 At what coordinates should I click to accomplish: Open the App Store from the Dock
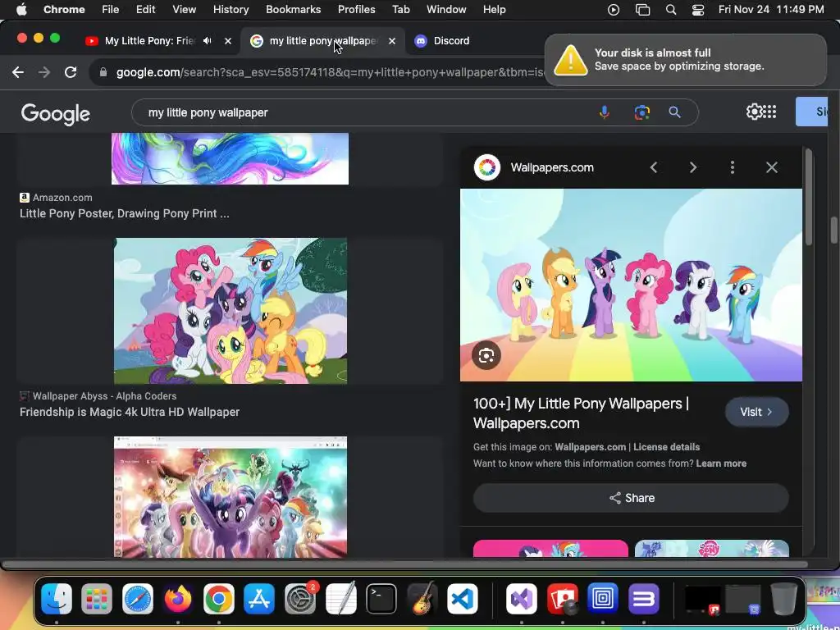[x=259, y=598]
